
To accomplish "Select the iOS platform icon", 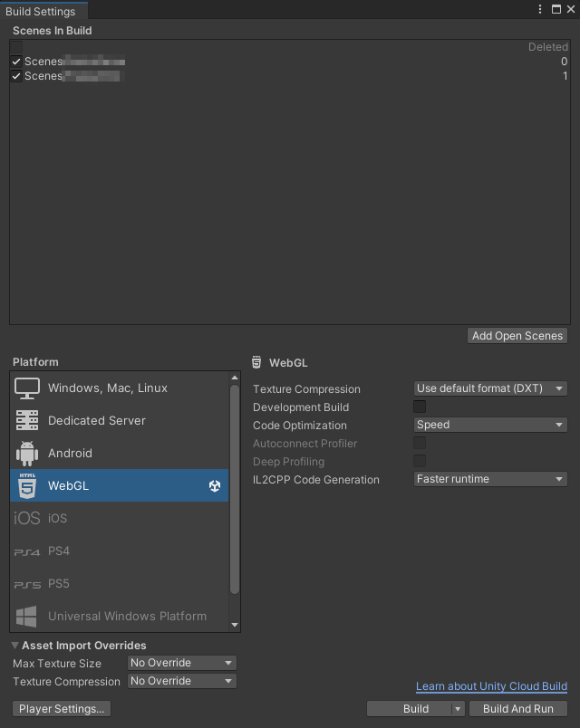I will 27,518.
